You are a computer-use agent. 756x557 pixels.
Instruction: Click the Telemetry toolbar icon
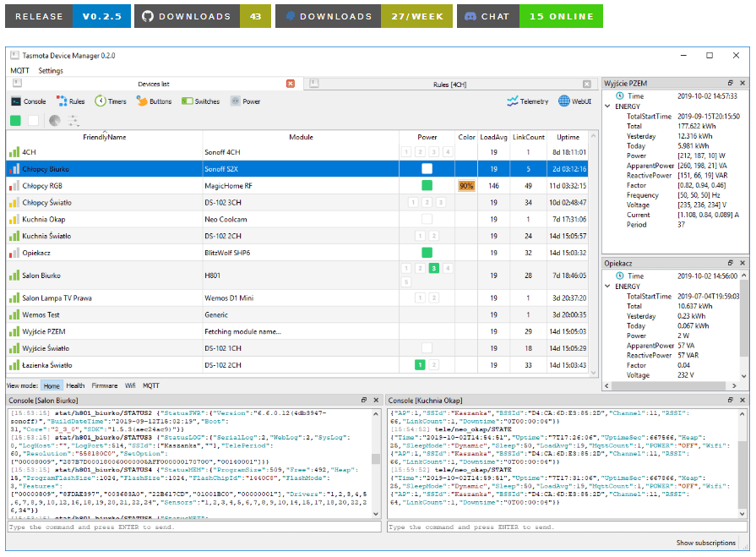click(527, 101)
